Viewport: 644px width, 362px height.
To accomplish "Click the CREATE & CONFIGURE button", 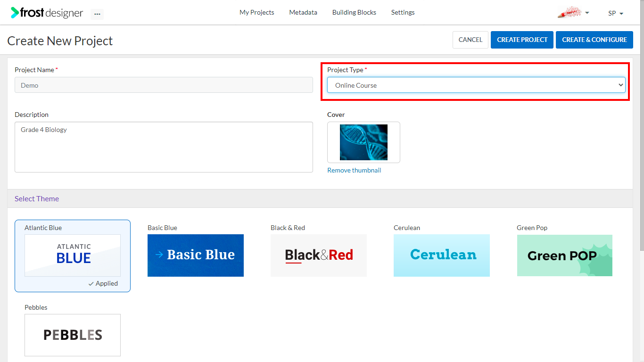I will (x=594, y=40).
